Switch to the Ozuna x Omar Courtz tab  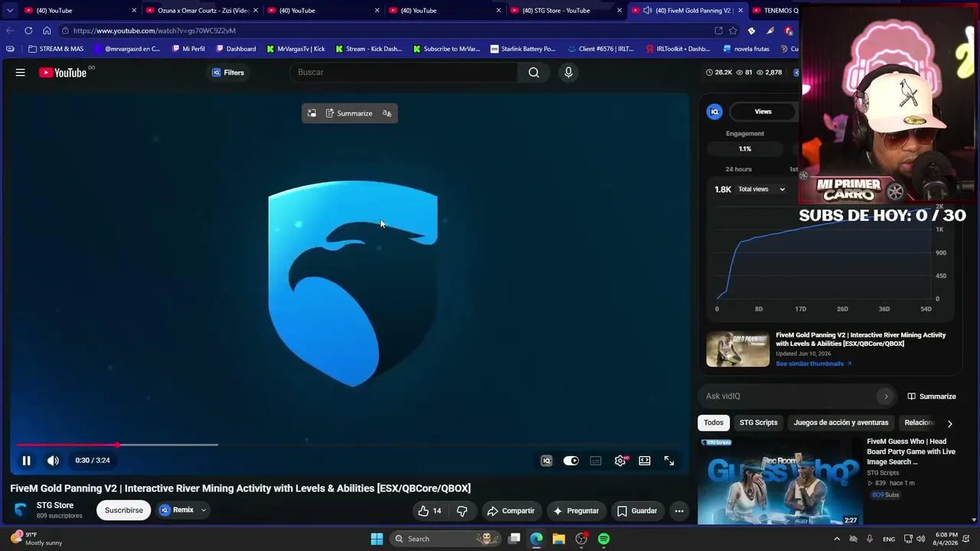point(202,11)
